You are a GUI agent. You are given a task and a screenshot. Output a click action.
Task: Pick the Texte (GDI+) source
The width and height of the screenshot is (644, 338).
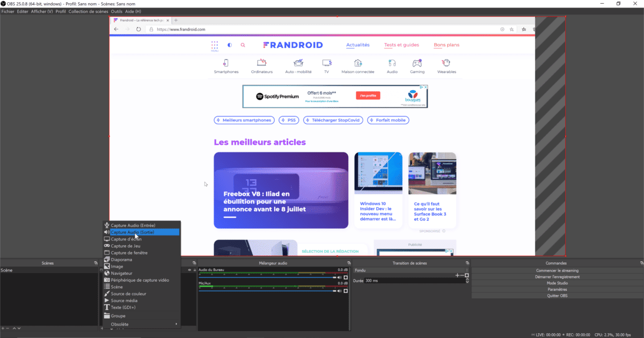pyautogui.click(x=123, y=307)
